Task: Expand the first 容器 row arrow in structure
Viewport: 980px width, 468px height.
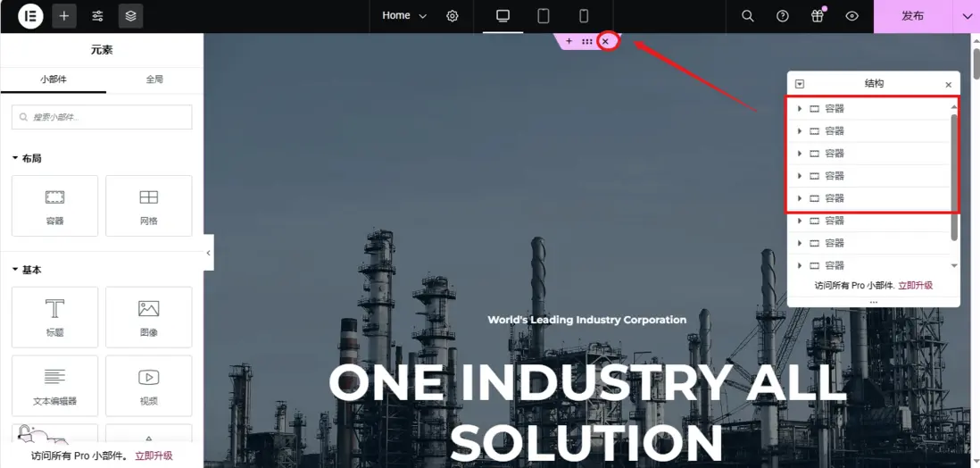Action: click(800, 109)
